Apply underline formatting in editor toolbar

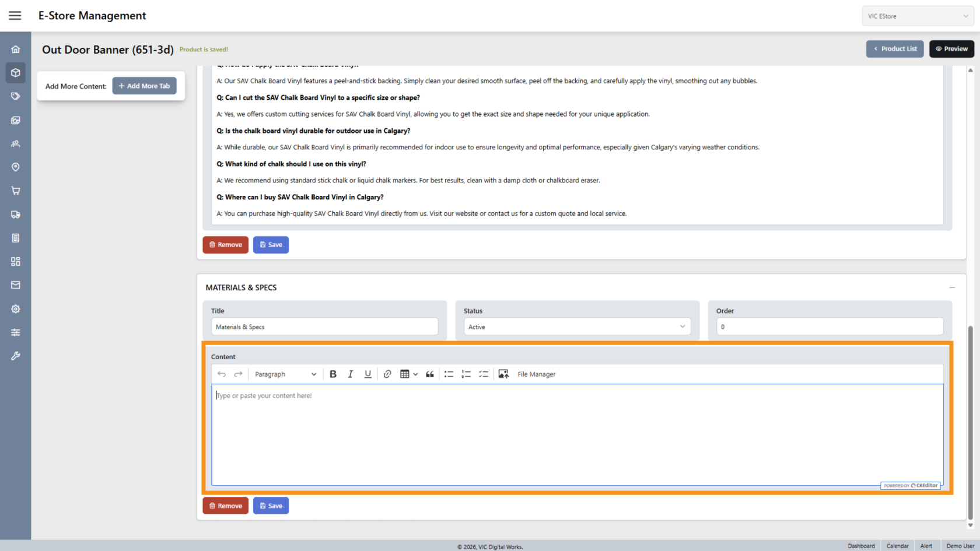coord(367,374)
